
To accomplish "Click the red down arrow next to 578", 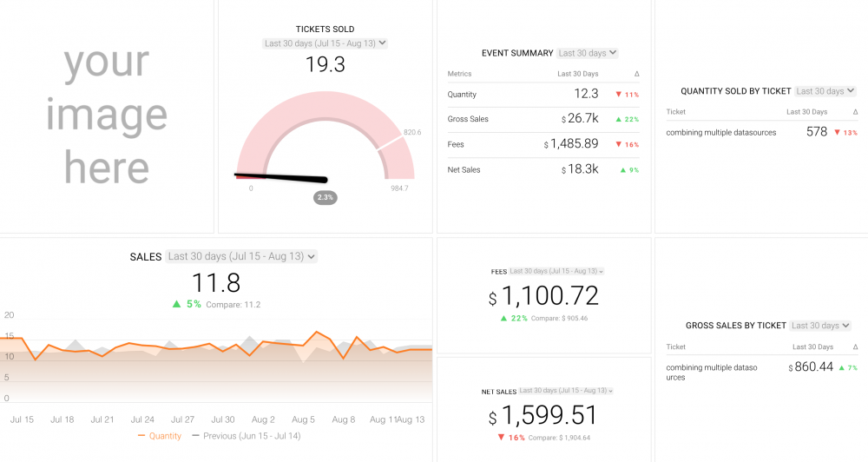I will (837, 133).
